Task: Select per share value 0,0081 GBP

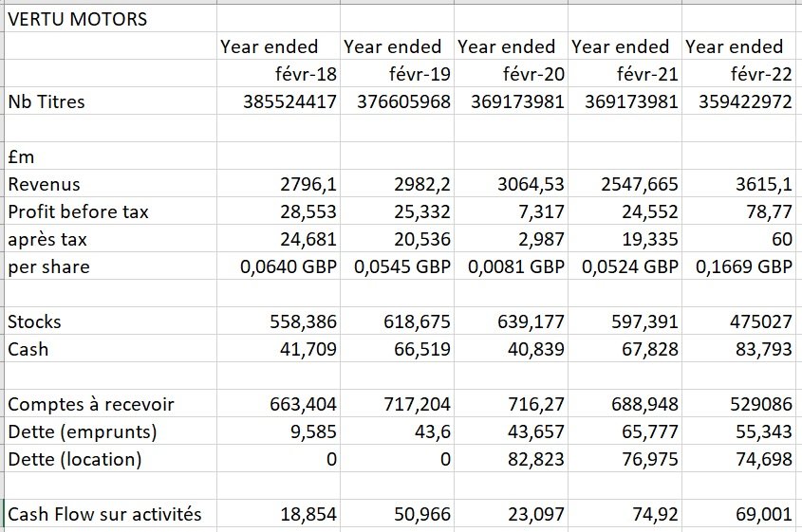Action: pyautogui.click(x=515, y=266)
